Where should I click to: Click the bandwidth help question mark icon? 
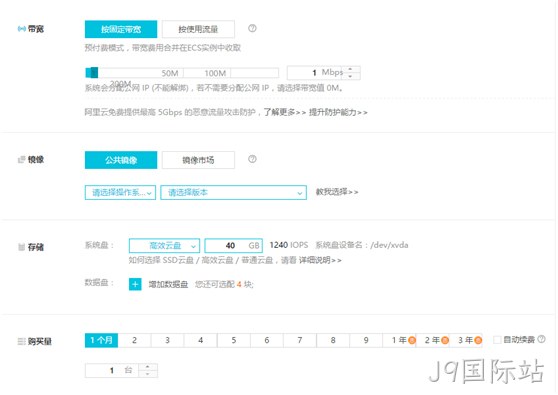tap(252, 28)
